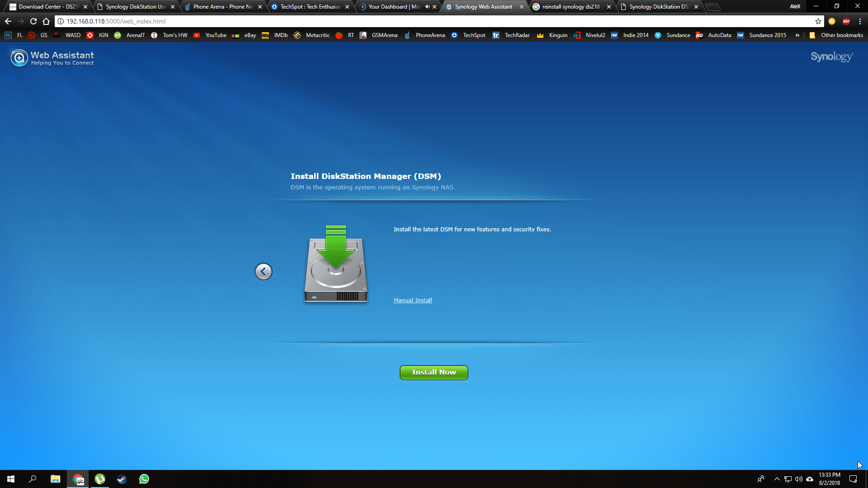The height and width of the screenshot is (488, 868).
Task: Open Steam from the taskbar
Action: pyautogui.click(x=122, y=479)
